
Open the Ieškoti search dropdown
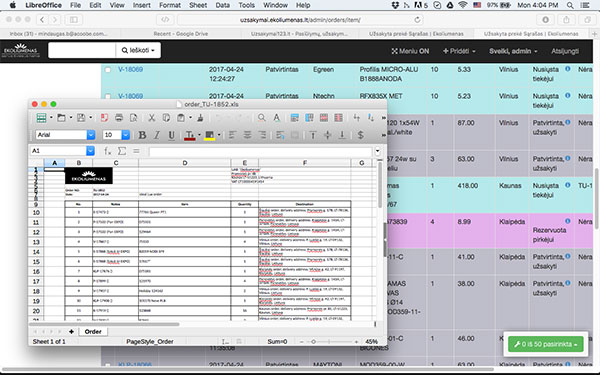[x=138, y=50]
